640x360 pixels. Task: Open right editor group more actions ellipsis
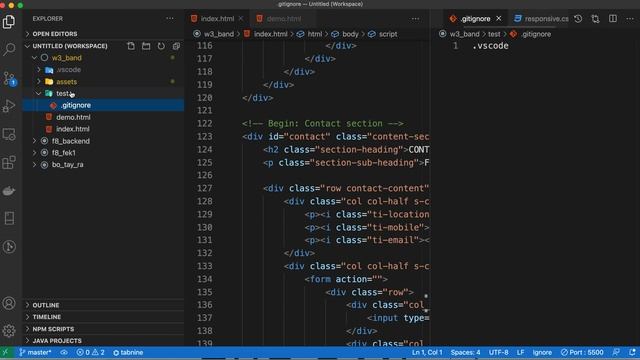(x=630, y=18)
